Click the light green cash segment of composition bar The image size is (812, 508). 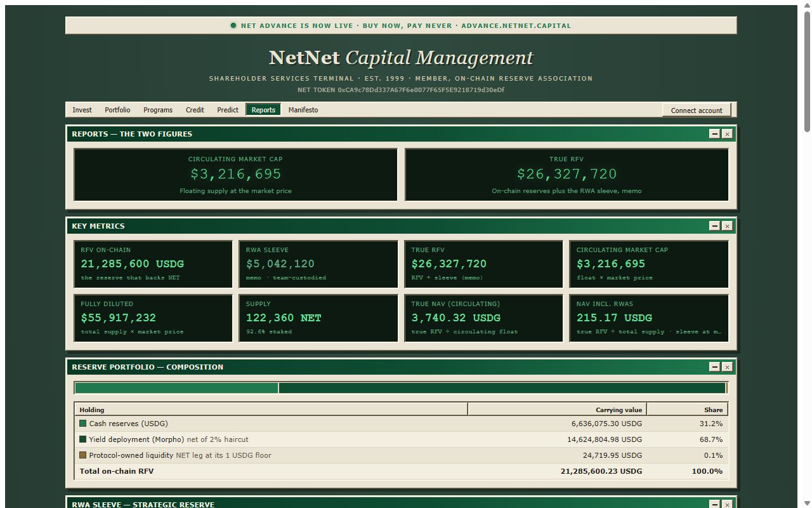176,388
